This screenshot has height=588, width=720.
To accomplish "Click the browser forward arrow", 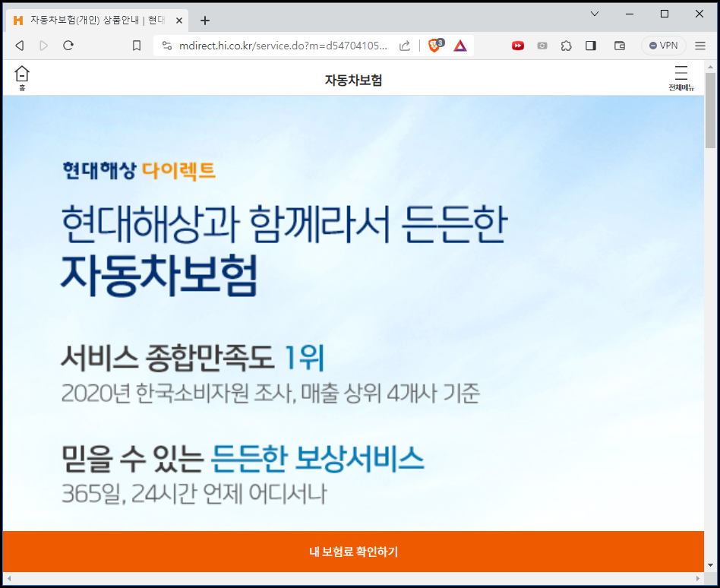I will point(43,46).
